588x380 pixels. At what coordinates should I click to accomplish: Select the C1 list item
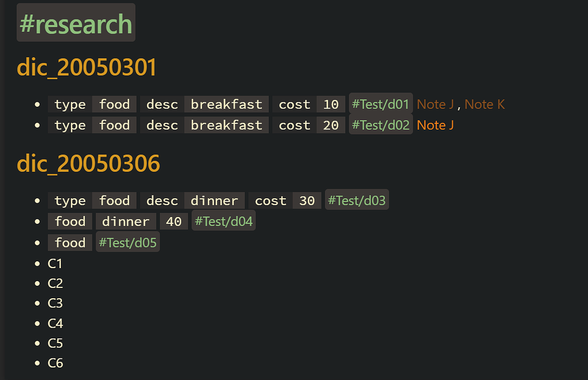tap(55, 264)
